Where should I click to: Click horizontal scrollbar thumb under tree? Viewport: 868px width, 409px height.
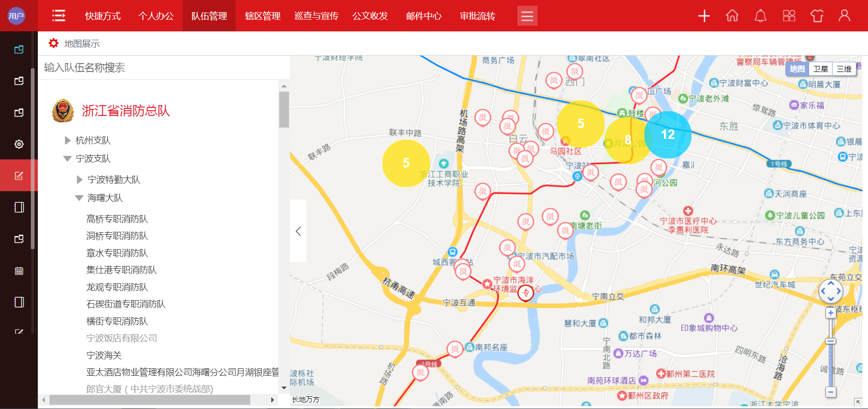tap(150, 400)
